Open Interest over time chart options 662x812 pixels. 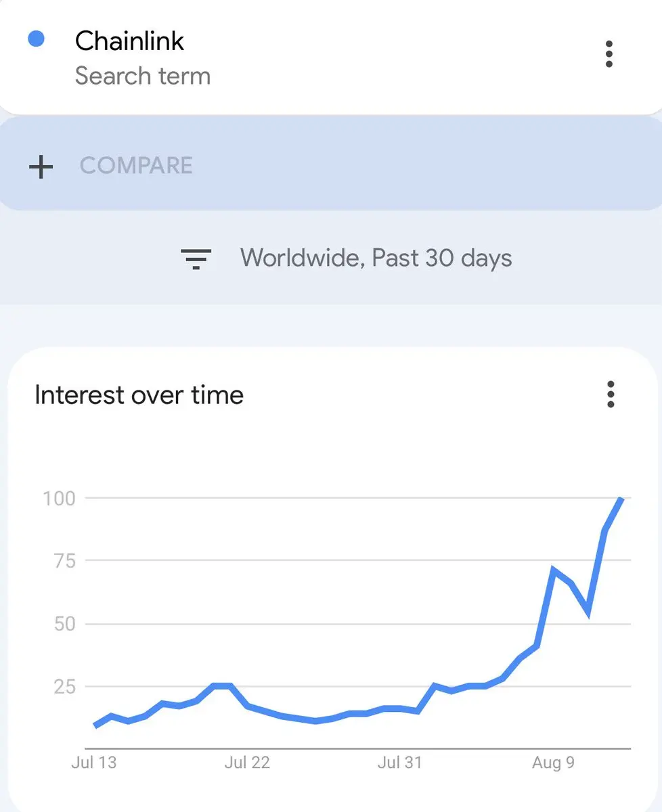611,394
